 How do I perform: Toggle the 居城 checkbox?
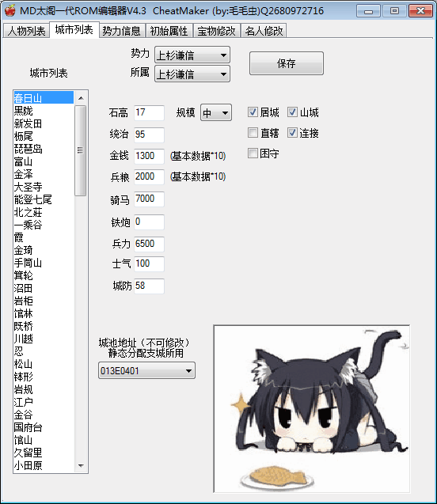(x=253, y=112)
